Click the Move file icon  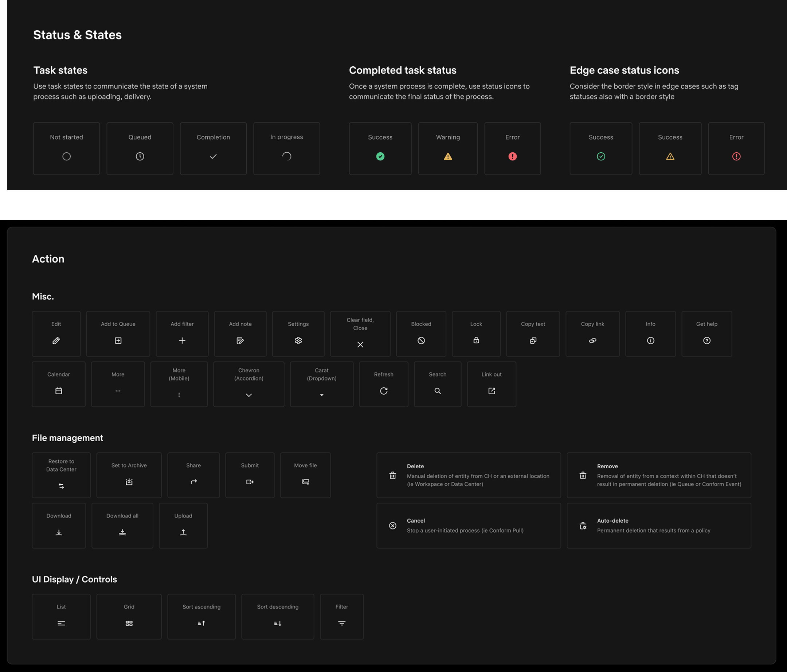click(x=305, y=482)
